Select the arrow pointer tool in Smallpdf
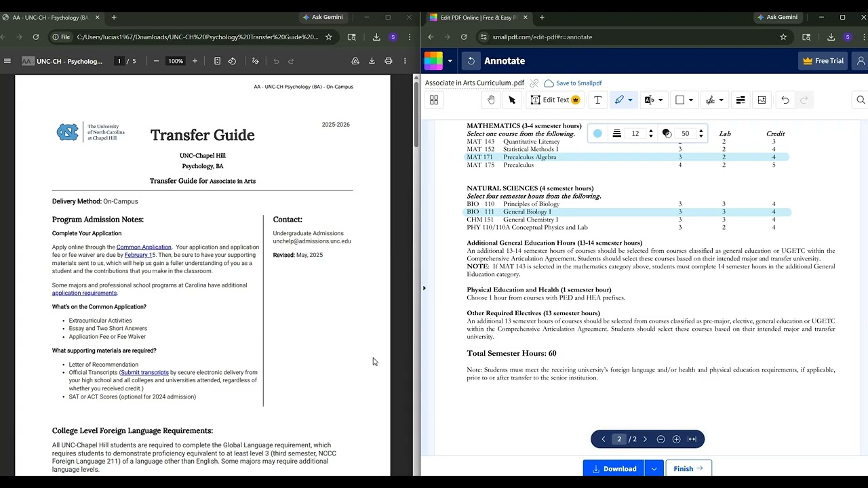 pyautogui.click(x=512, y=100)
